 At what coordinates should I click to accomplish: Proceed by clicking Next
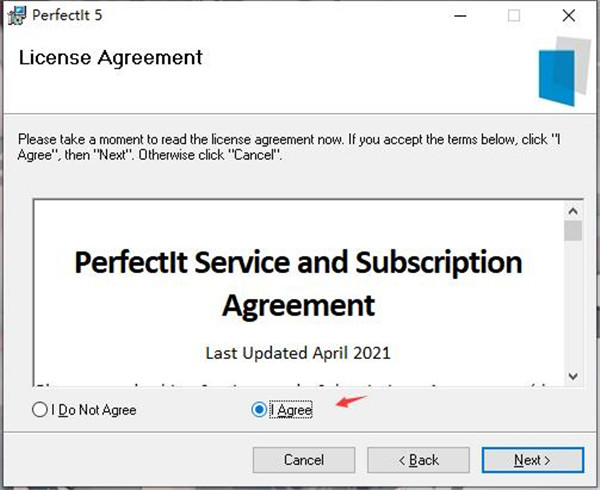coord(532,460)
